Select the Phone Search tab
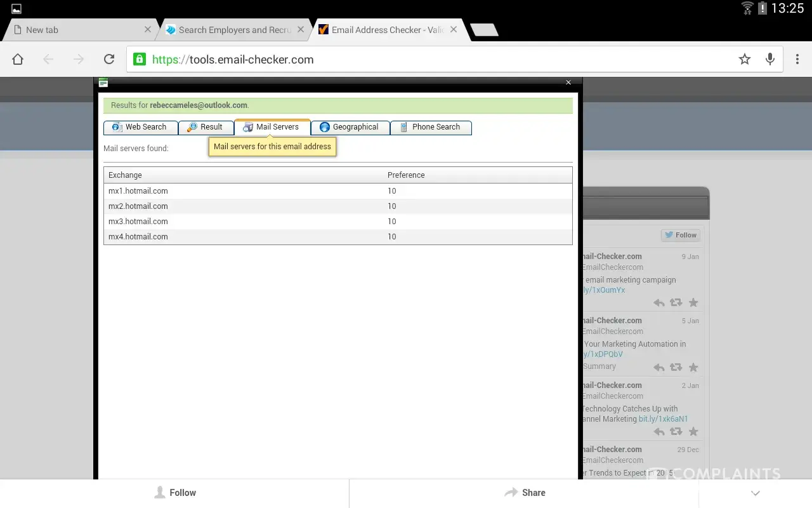Image resolution: width=812 pixels, height=508 pixels. pyautogui.click(x=430, y=127)
